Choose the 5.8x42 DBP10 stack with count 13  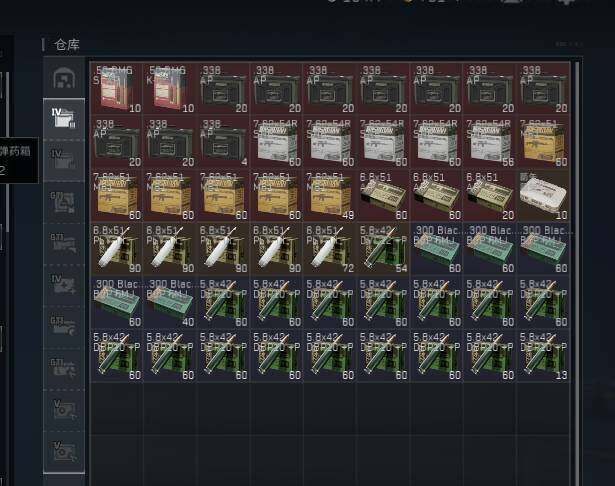tap(543, 355)
